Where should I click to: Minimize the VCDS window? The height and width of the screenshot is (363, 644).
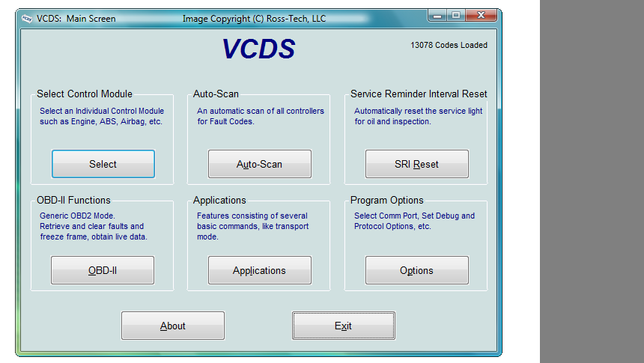(x=437, y=16)
